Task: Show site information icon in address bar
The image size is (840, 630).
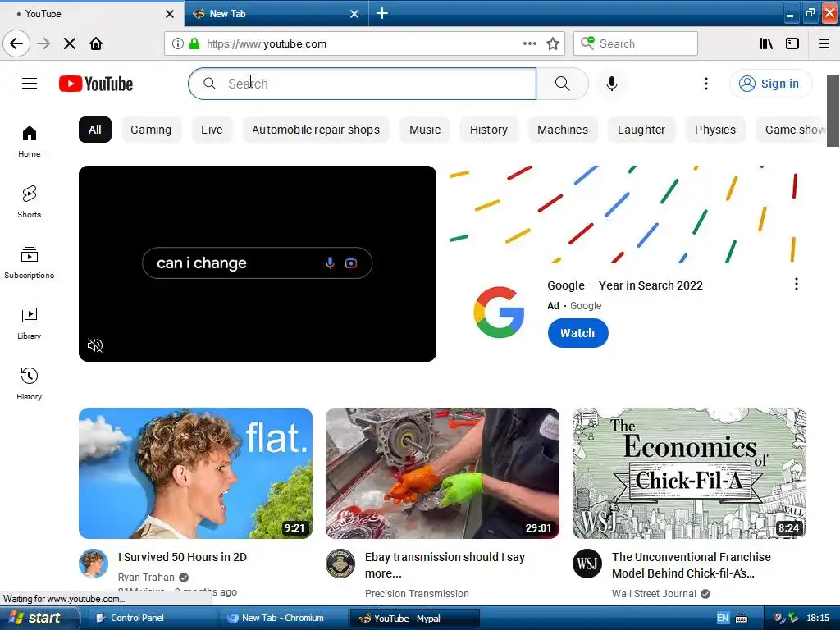Action: pyautogui.click(x=178, y=43)
